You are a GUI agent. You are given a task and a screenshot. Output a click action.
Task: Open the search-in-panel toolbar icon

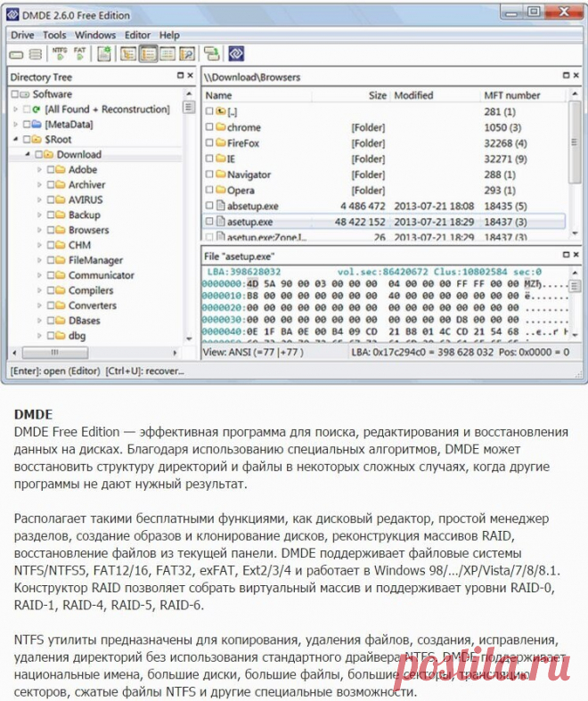tap(187, 54)
